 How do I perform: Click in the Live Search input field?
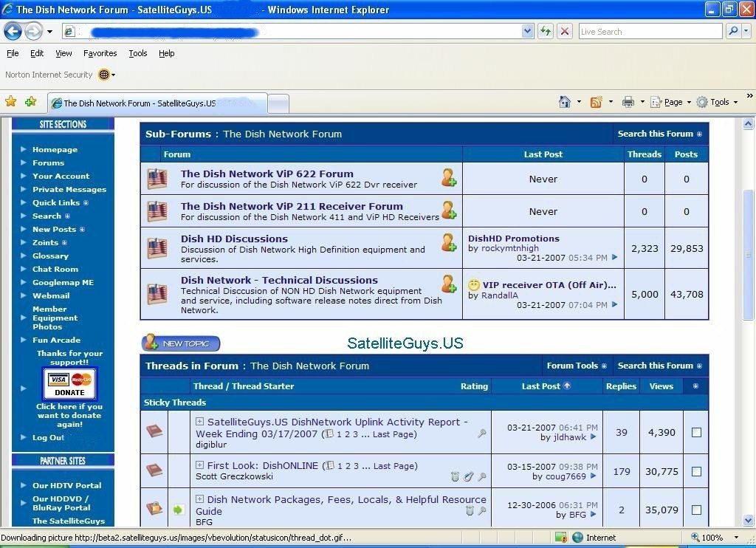click(650, 31)
